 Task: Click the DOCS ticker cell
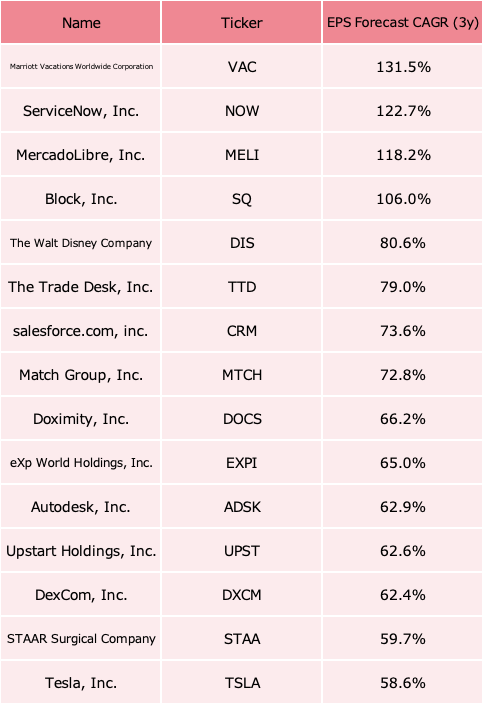click(242, 419)
